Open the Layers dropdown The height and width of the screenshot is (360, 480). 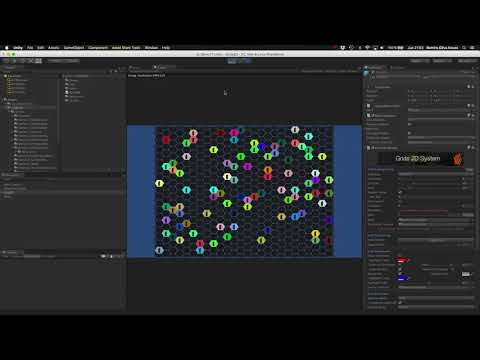pyautogui.click(x=442, y=61)
